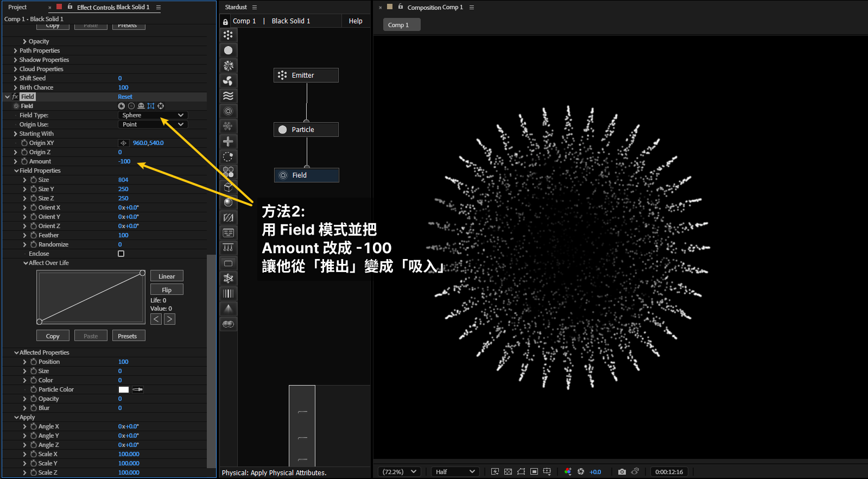Toggle the Feather stopwatch keyframe

pyautogui.click(x=34, y=235)
